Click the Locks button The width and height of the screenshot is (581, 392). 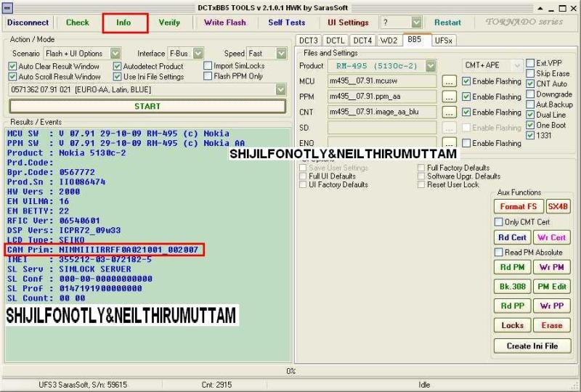[513, 325]
